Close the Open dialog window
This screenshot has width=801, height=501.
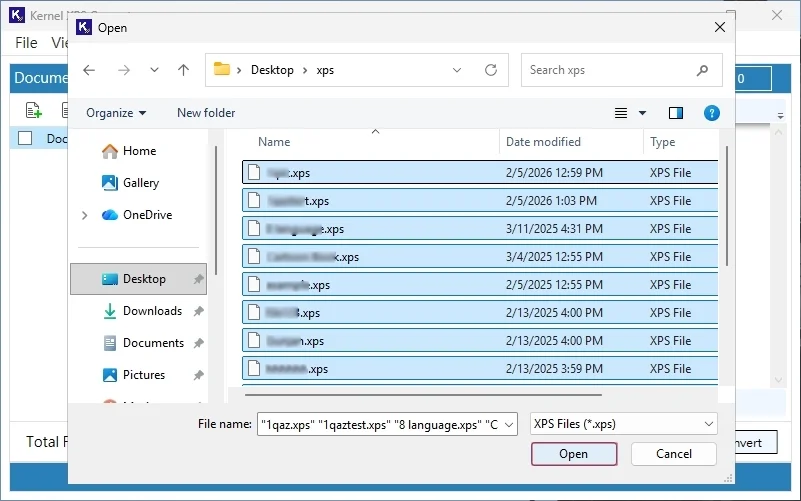[x=720, y=27]
